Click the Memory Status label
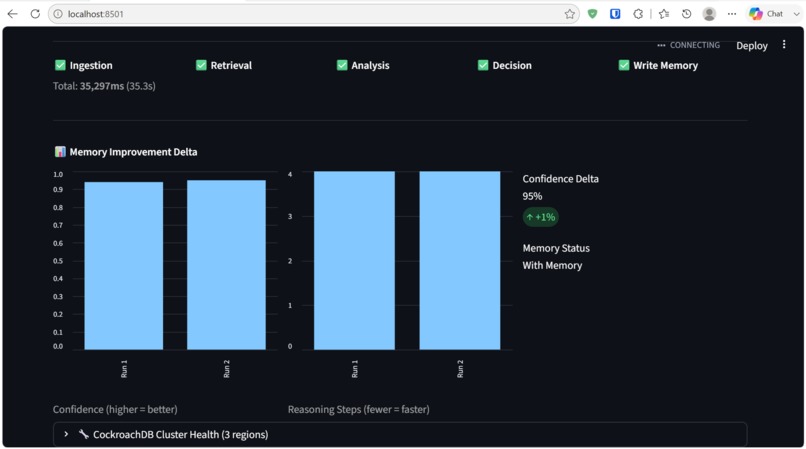The width and height of the screenshot is (806, 449). coord(556,248)
